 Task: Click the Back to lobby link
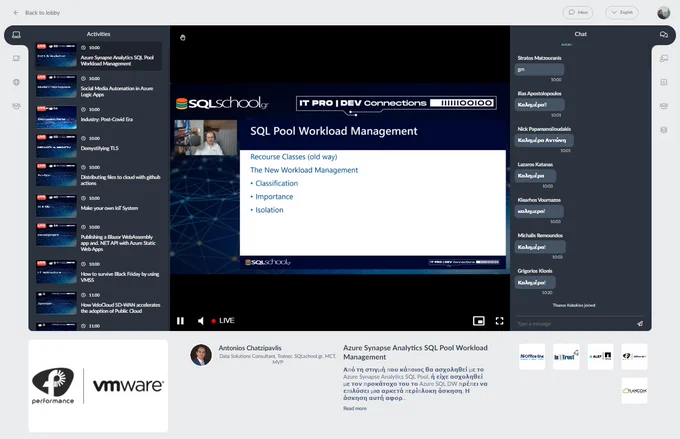click(42, 13)
